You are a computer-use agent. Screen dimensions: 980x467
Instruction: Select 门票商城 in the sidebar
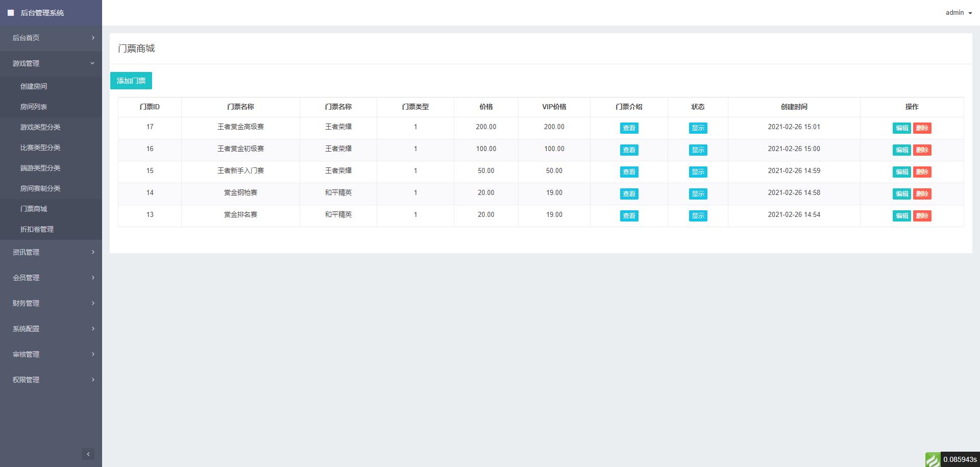pos(51,209)
